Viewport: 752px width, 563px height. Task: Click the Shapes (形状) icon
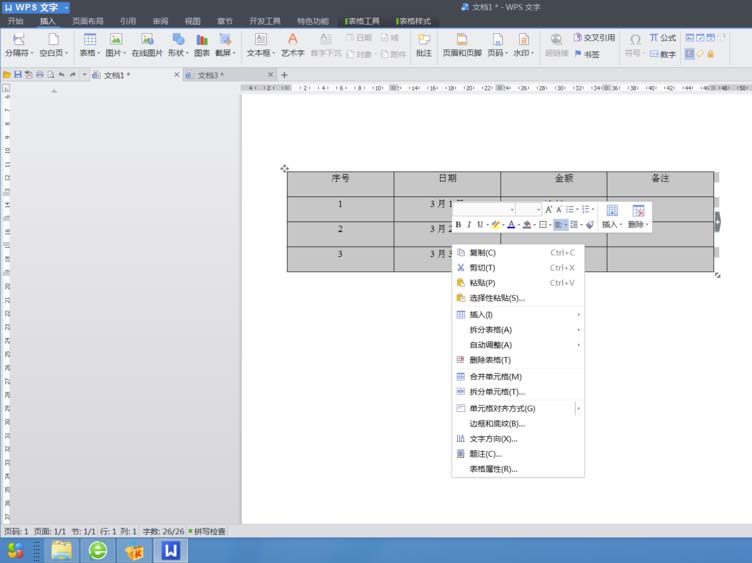pyautogui.click(x=178, y=39)
